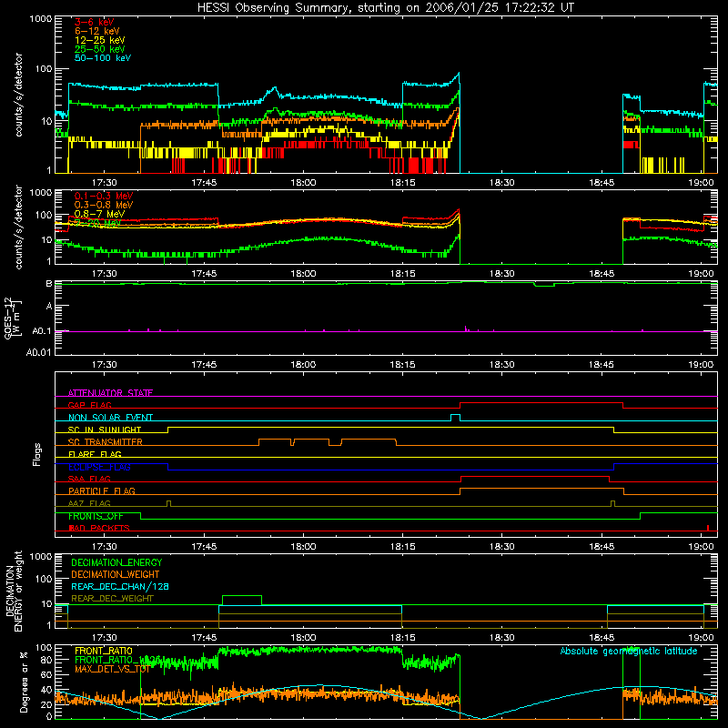Screen dimensions: 728x728
Task: Click the 18:00 tick label under Flags panel
Action: 303,547
